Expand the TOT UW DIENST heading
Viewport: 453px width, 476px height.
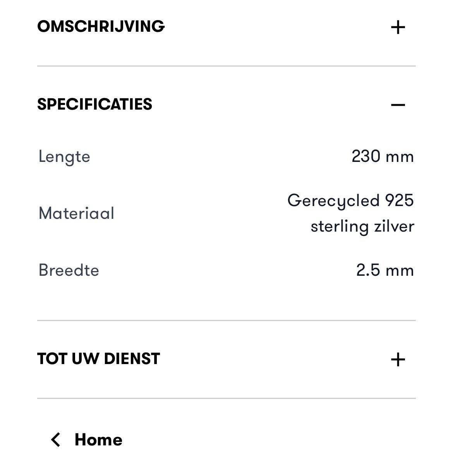pyautogui.click(x=98, y=359)
